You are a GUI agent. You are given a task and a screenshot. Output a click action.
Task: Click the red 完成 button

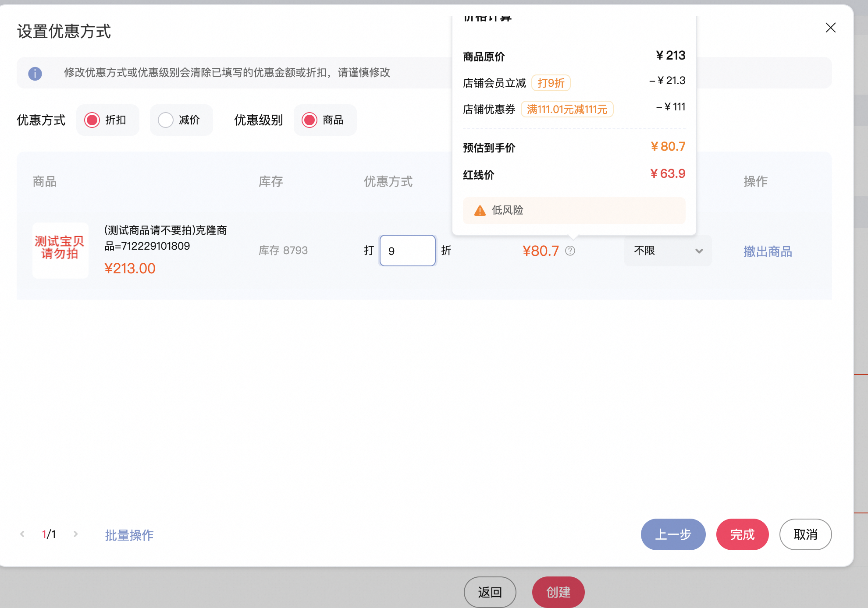(743, 534)
